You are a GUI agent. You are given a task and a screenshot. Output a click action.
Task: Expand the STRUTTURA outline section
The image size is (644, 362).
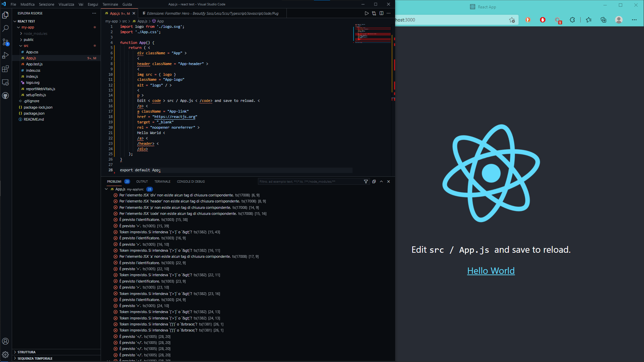coord(56,352)
